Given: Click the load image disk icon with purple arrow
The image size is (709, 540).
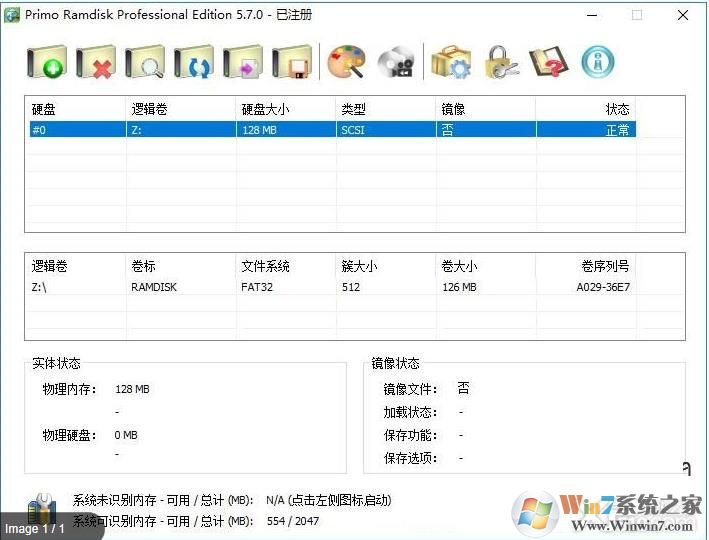Looking at the screenshot, I should (243, 62).
